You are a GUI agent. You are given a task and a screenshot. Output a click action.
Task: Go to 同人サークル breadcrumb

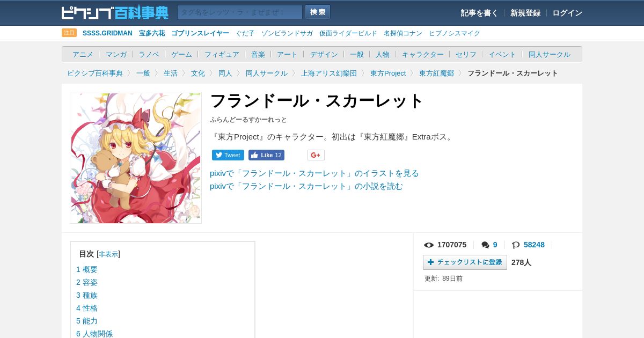267,74
